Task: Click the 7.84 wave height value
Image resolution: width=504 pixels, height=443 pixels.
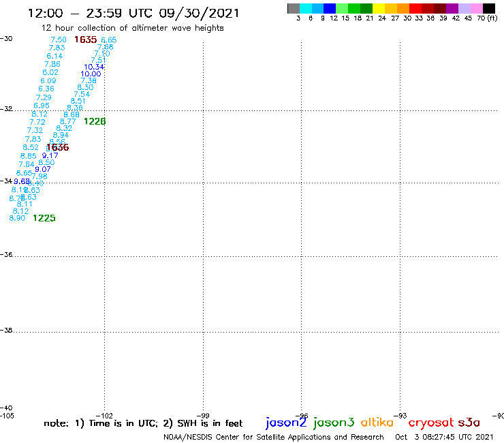Action: (27, 164)
